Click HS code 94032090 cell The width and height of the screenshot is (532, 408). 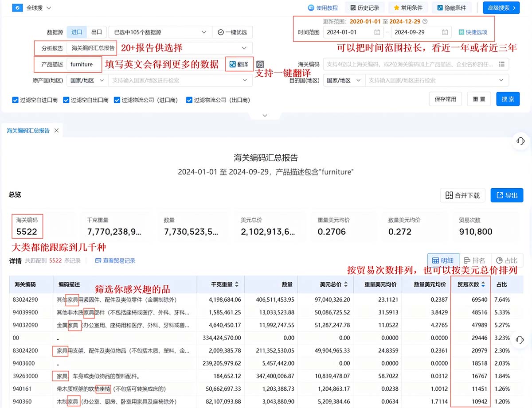pos(26,325)
